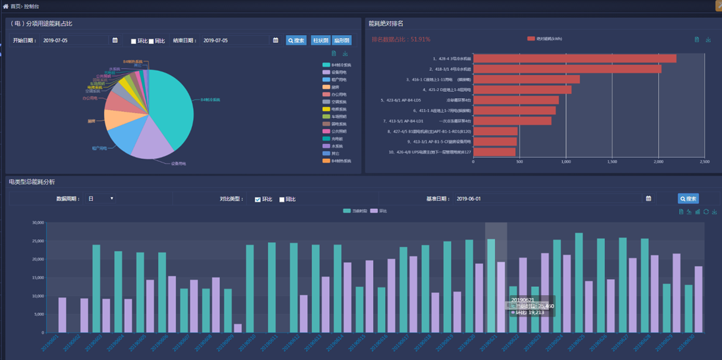722x360 pixels.
Task: Open data view in the 电类型总能耗分析 toolbox
Action: click(x=681, y=211)
